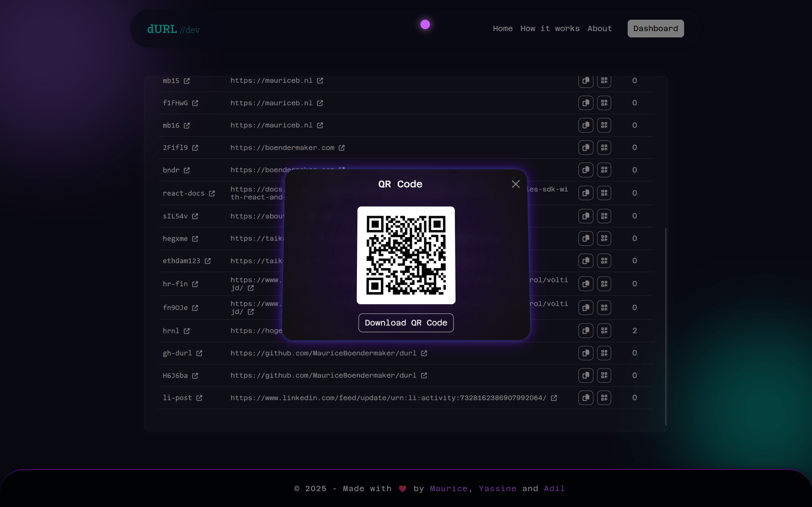Click the H6J6ba short code
The height and width of the screenshot is (507, 812).
pos(175,375)
